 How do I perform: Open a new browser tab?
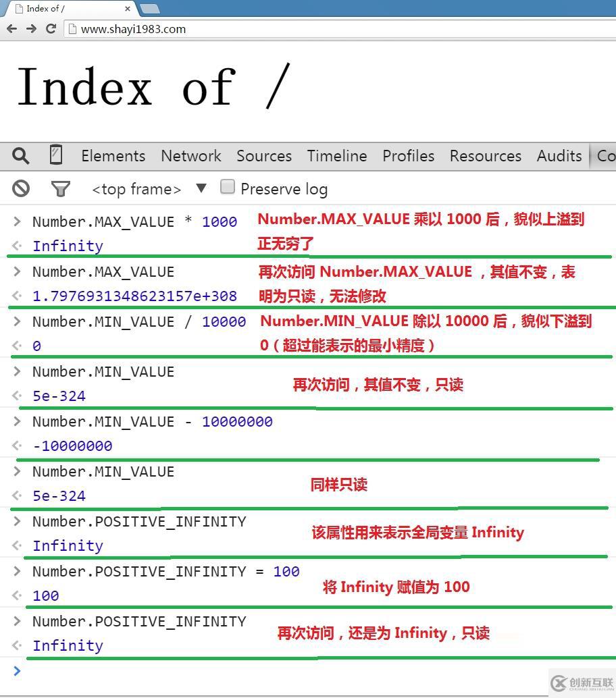[x=150, y=9]
